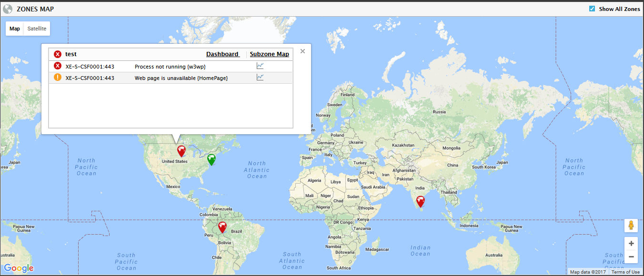Switch to Satellite view
Viewport: 644px width, 276px height.
37,29
